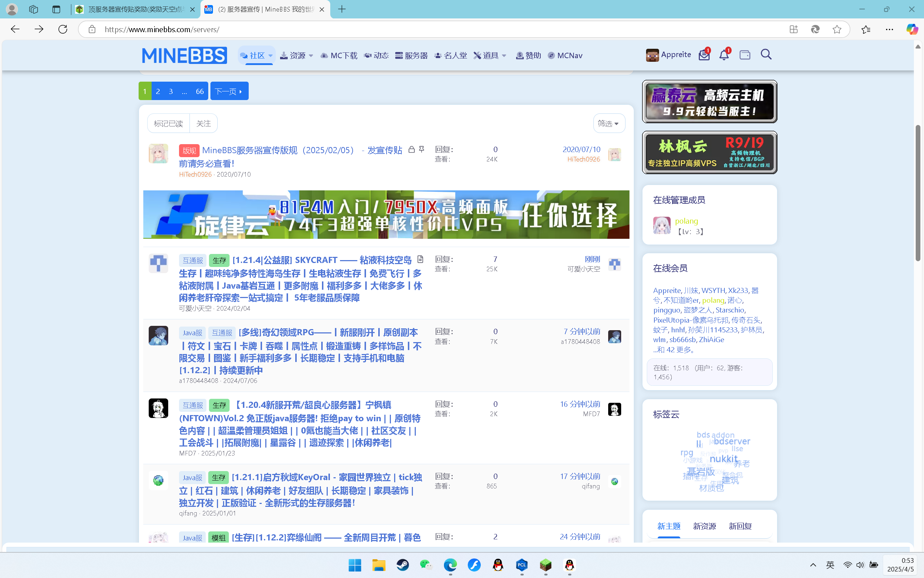The image size is (924, 578).
Task: Open the '...和 42 更多' online members link
Action: pyautogui.click(x=674, y=349)
